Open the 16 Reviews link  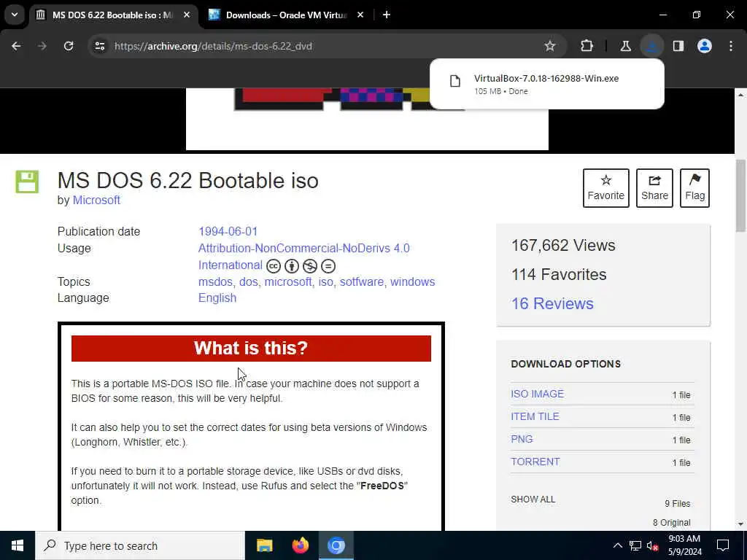coord(552,303)
